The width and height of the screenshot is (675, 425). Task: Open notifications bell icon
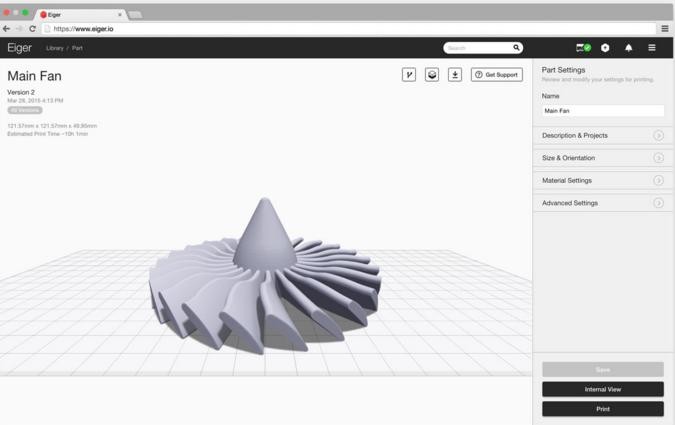coord(628,47)
